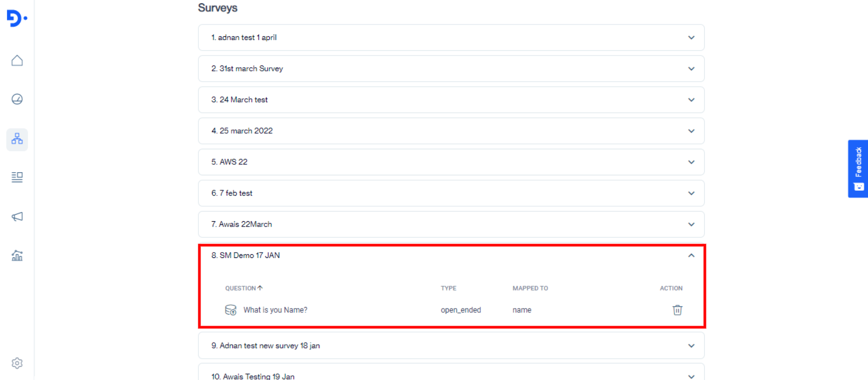Expand the '24 March test' survey

(x=691, y=100)
